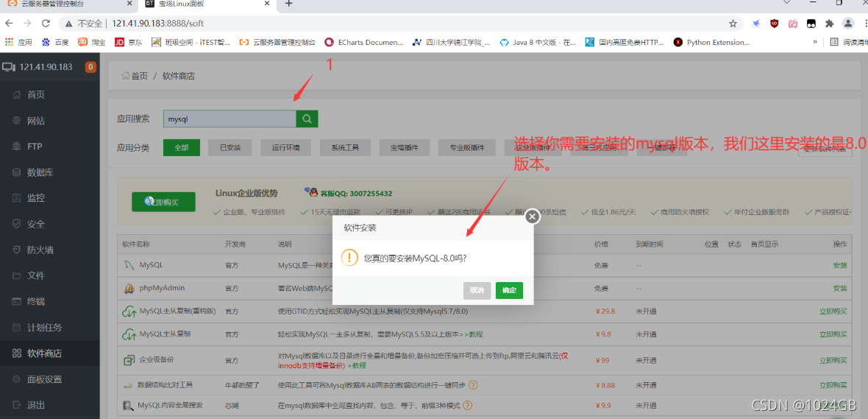The image size is (868, 419).
Task: Click 安装 link in phpMyAdmin row
Action: tap(840, 288)
